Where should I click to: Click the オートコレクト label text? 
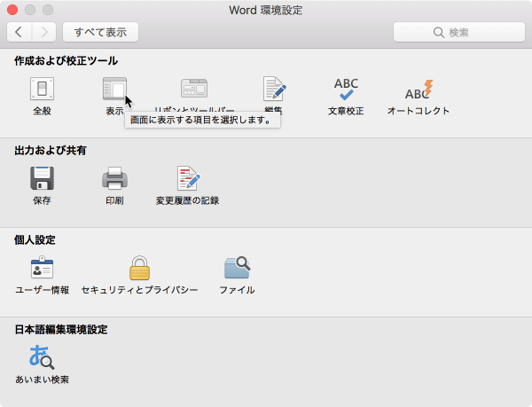[x=419, y=111]
